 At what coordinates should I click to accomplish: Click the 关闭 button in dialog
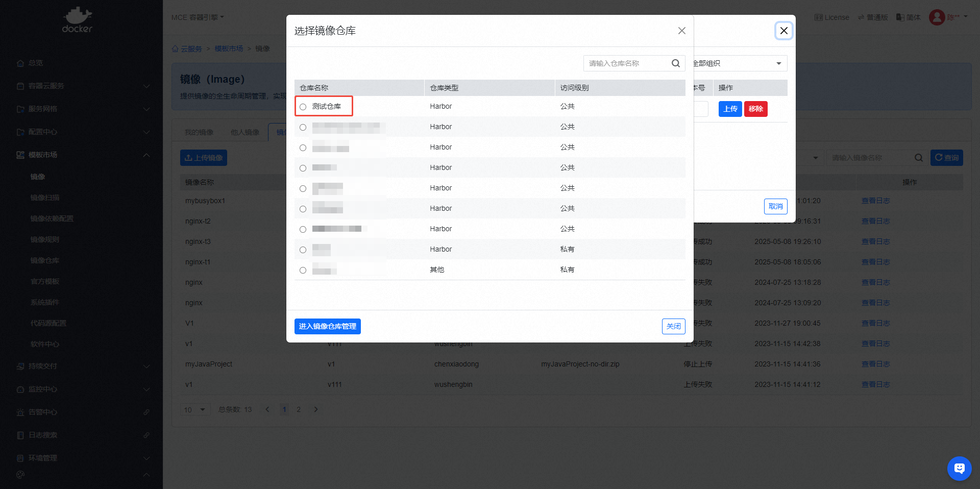tap(673, 326)
